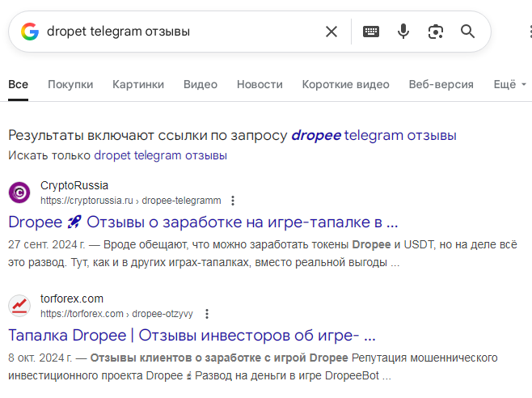The width and height of the screenshot is (532, 398).
Task: Open the on-screen keyboard input tool
Action: tap(371, 32)
